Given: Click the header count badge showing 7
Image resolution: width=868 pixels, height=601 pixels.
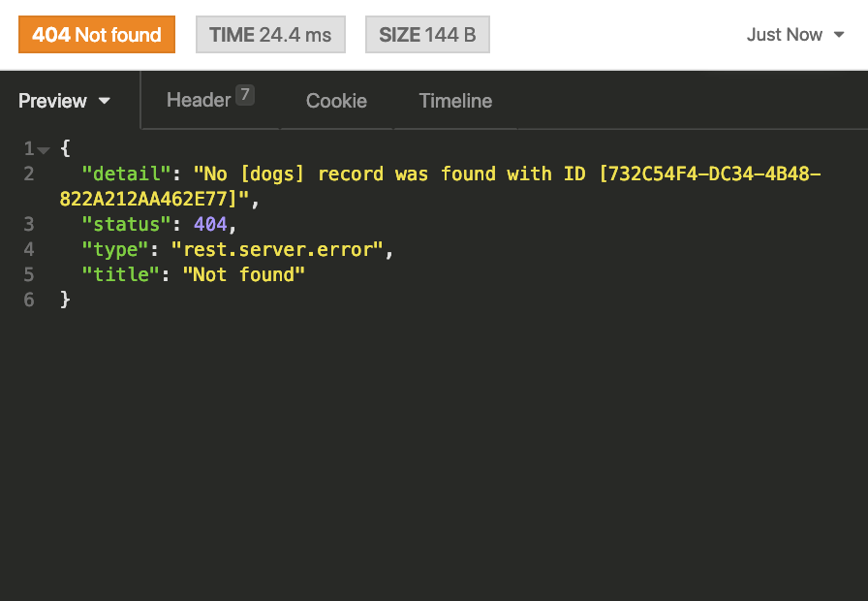Looking at the screenshot, I should [x=245, y=95].
